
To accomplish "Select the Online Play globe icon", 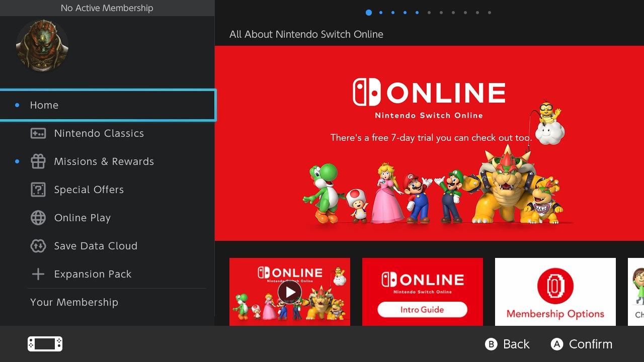I will 38,218.
